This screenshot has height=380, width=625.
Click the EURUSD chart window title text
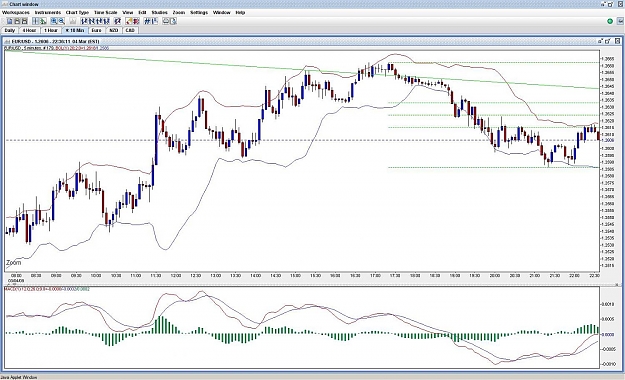click(x=55, y=41)
